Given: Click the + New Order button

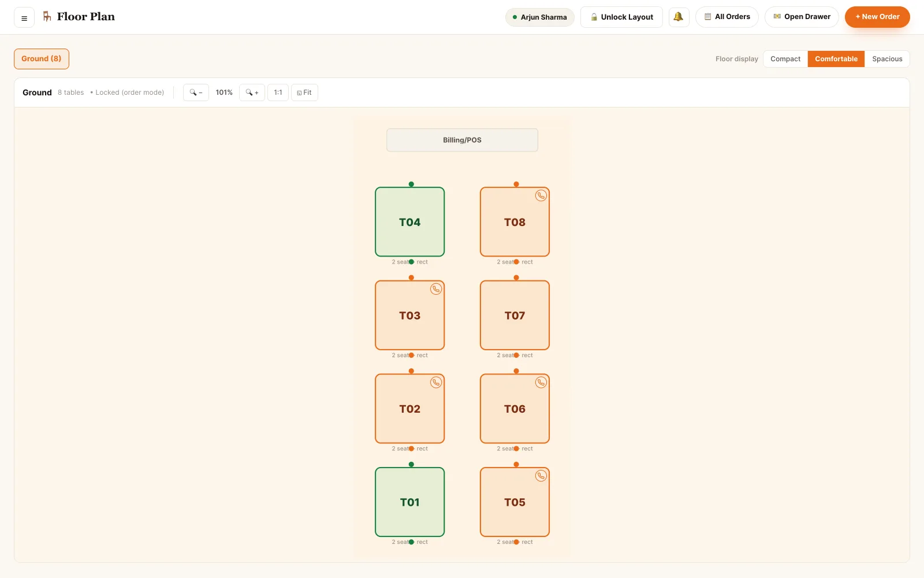Looking at the screenshot, I should click(877, 17).
